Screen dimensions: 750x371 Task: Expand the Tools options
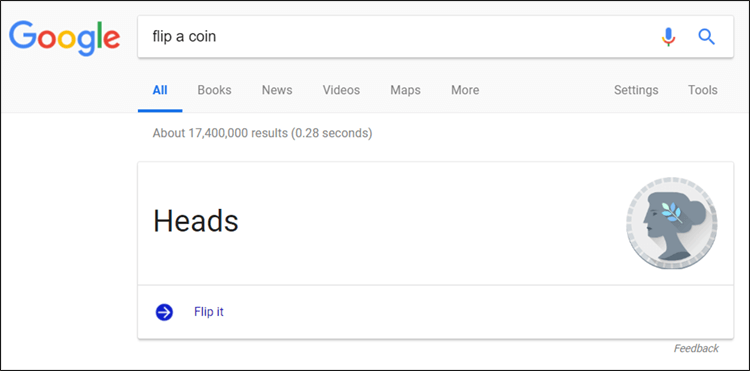click(x=703, y=90)
